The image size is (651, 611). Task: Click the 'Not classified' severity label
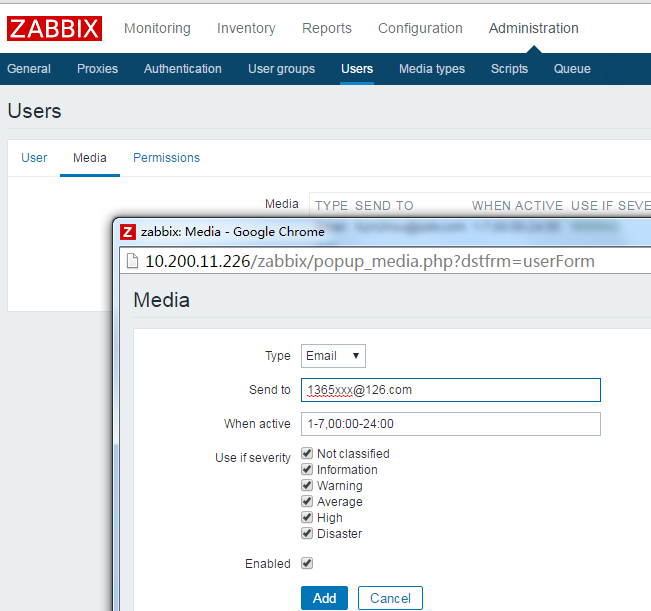[353, 454]
